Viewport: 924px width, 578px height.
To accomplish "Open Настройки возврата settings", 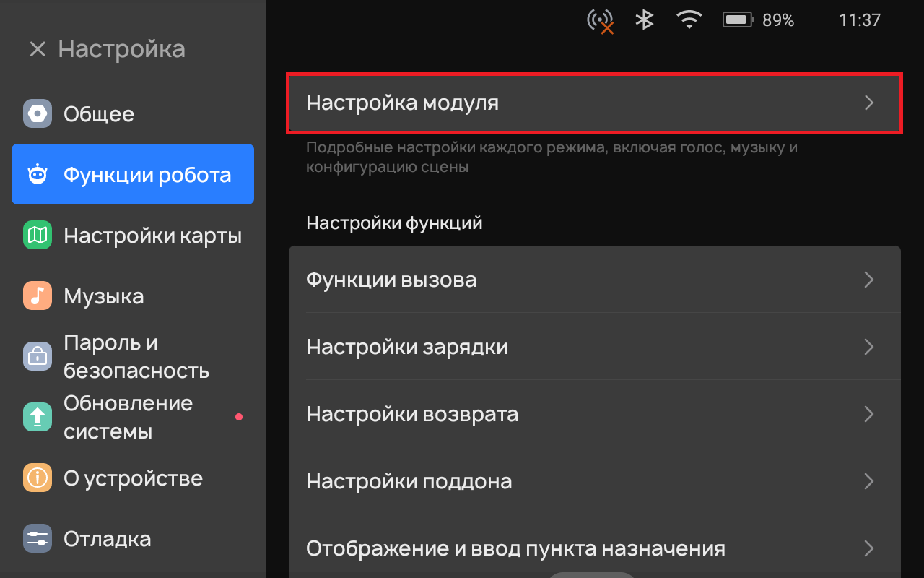I will click(412, 414).
